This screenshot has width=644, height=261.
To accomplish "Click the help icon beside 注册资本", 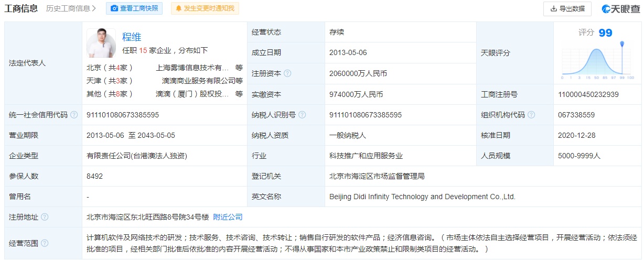I will pyautogui.click(x=287, y=74).
